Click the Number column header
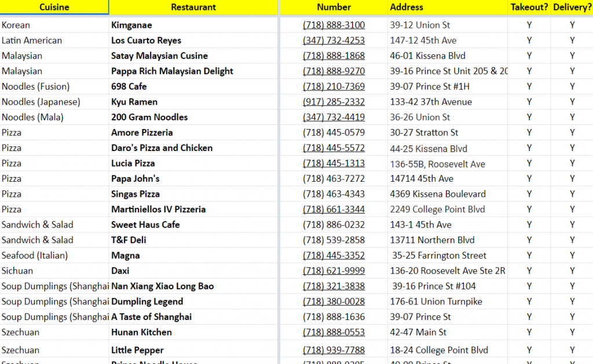593x364 pixels. coord(334,7)
